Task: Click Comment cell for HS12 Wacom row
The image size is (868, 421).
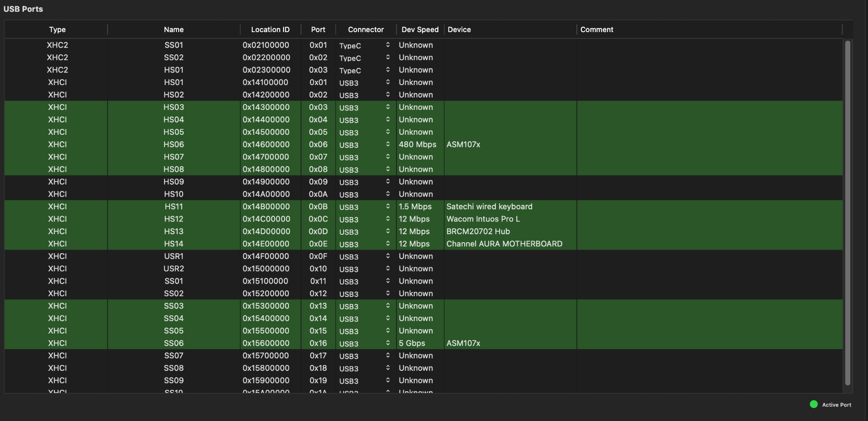Action: 708,219
